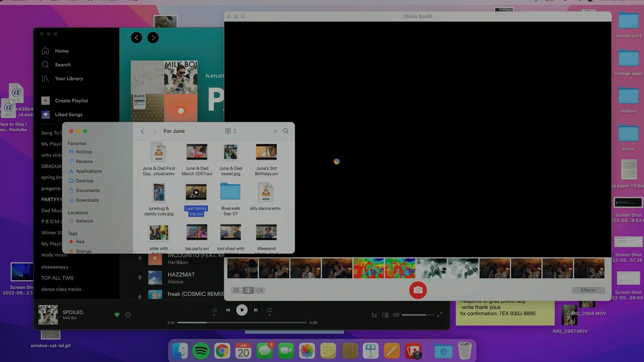
Task: Expand the Finder toolbar overflow chevrons
Action: tap(275, 131)
